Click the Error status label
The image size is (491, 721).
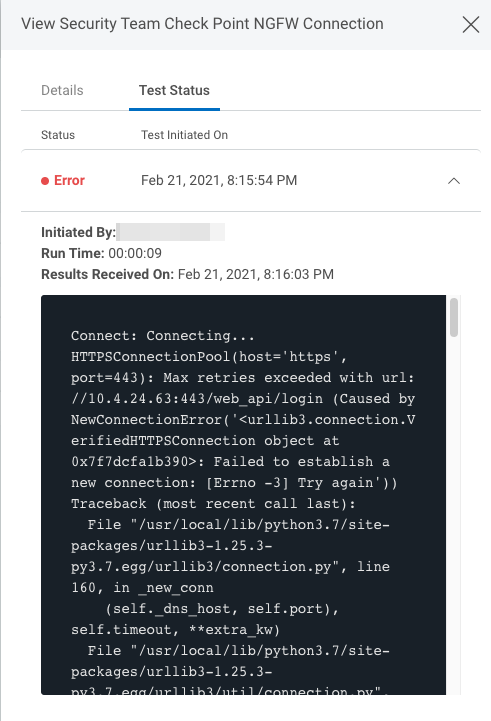pyautogui.click(x=69, y=180)
